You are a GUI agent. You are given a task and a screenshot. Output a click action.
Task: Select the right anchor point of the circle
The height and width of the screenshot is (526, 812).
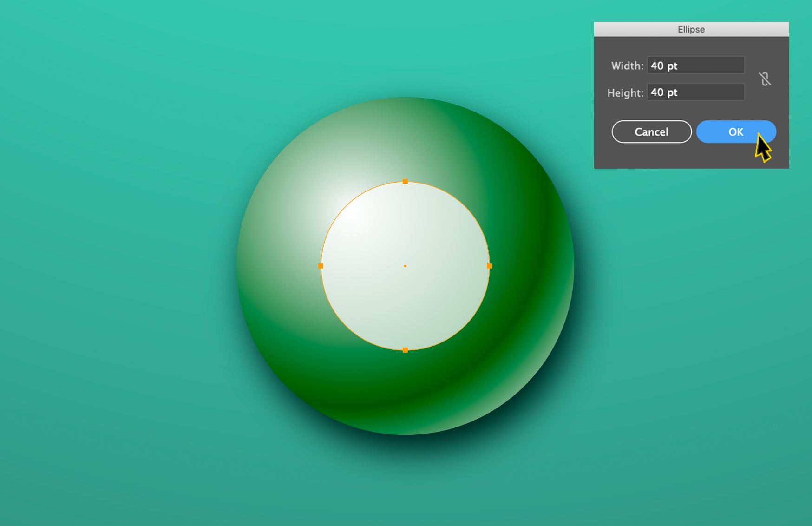click(490, 266)
